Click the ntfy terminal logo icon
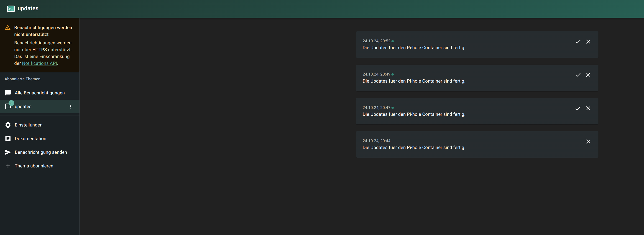Screen dimensions: 644x235 tap(10, 9)
